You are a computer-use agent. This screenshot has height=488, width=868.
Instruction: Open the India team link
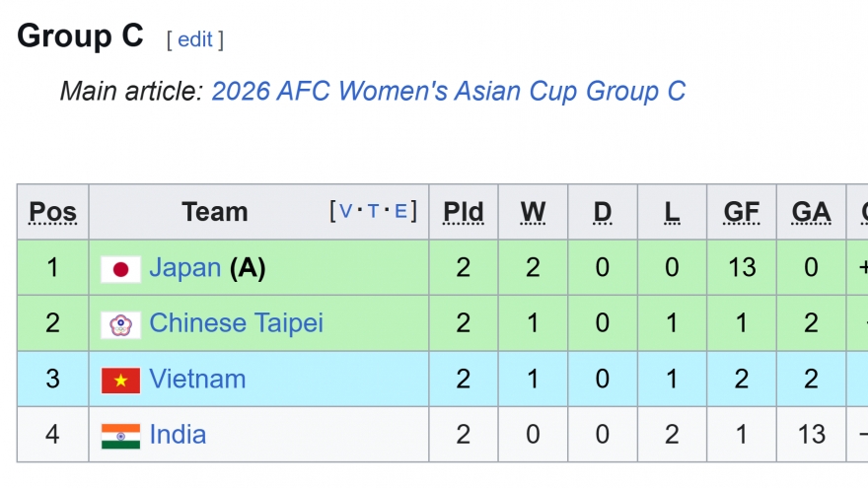pos(178,435)
